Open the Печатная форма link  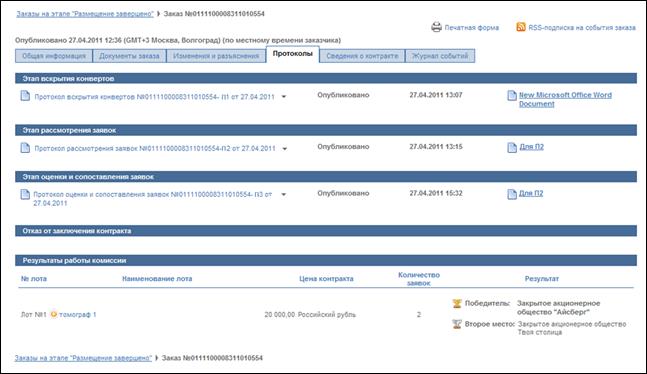tap(472, 28)
